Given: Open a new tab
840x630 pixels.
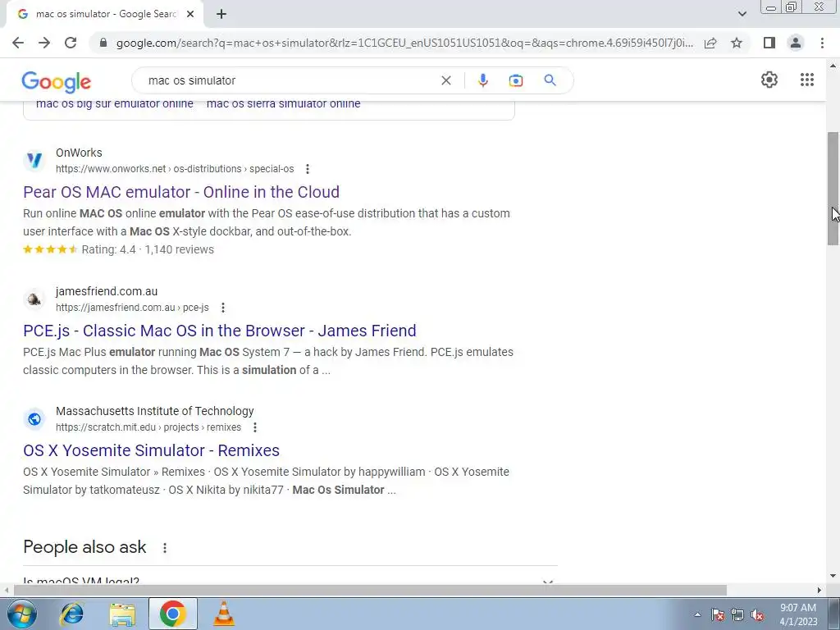Looking at the screenshot, I should [x=221, y=14].
